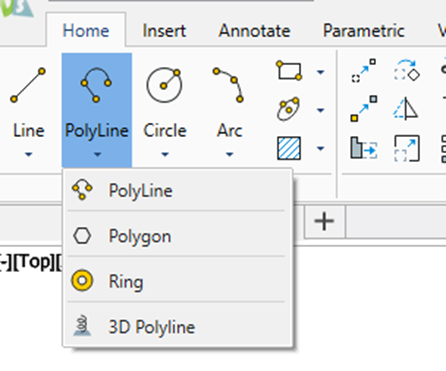Screen dimensions: 446x371
Task: Select the Rectangle tool icon
Action: tap(289, 71)
